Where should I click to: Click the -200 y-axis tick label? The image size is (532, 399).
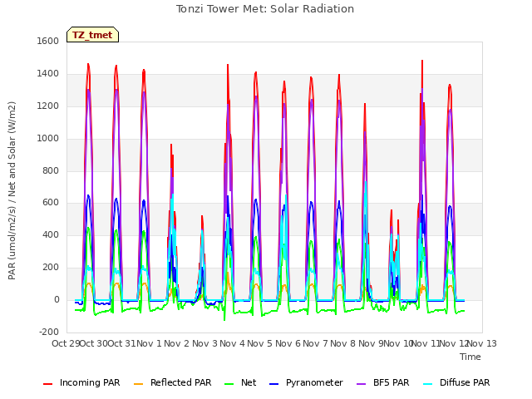pyautogui.click(x=49, y=332)
